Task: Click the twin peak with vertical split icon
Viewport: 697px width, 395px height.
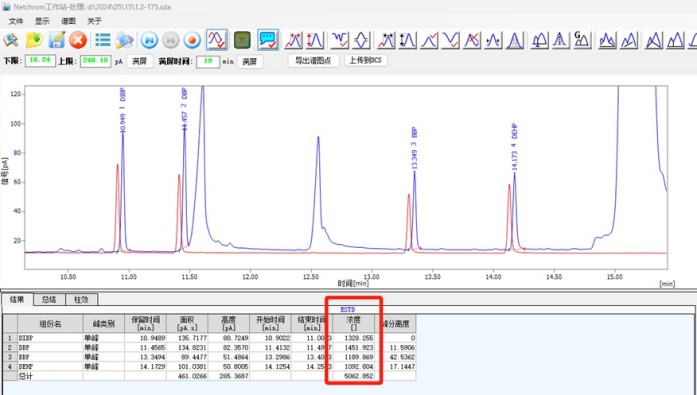Action: (675, 40)
